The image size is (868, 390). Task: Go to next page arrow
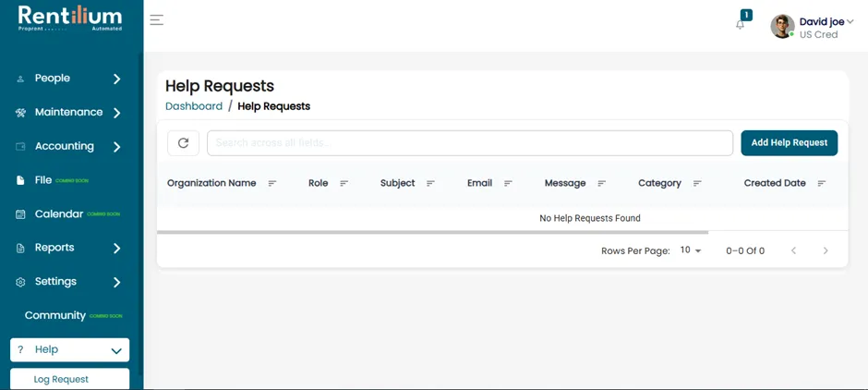(826, 250)
